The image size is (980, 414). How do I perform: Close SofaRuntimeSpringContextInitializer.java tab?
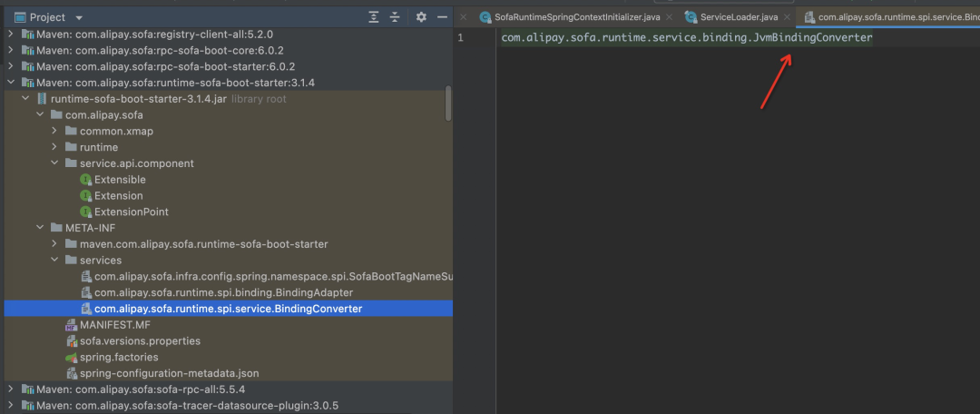coord(670,17)
